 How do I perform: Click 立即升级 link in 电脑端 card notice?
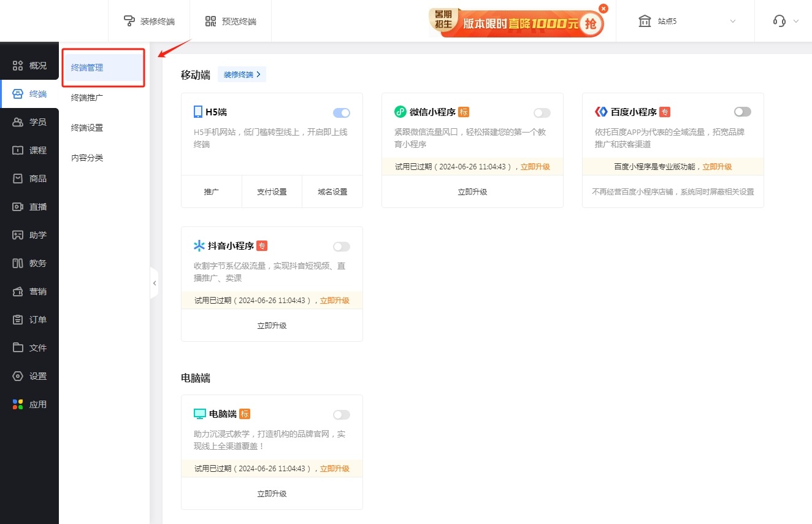[335, 469]
